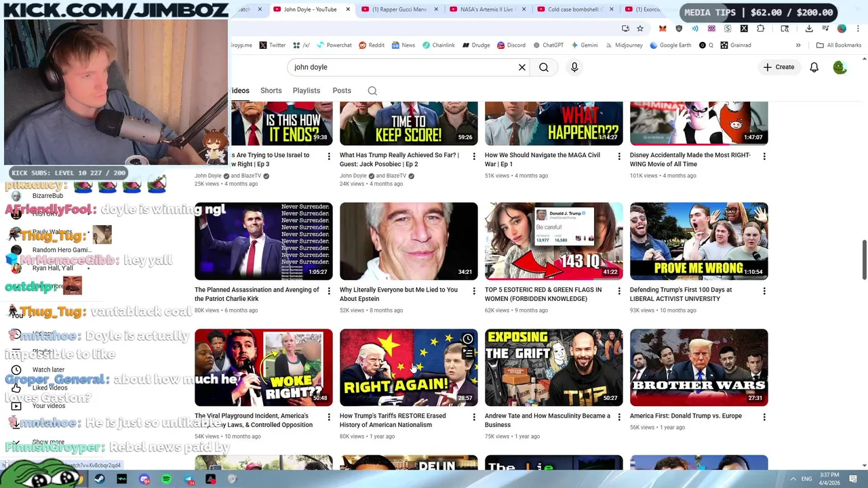Viewport: 868px width, 488px height.
Task: Open 'EXPOSING THE GRIFT' video thumbnail
Action: click(554, 367)
